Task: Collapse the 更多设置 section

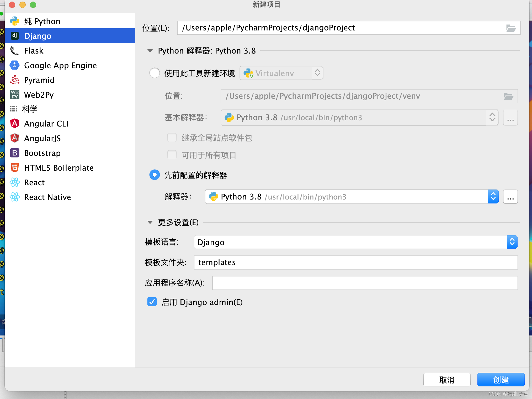Action: click(150, 222)
